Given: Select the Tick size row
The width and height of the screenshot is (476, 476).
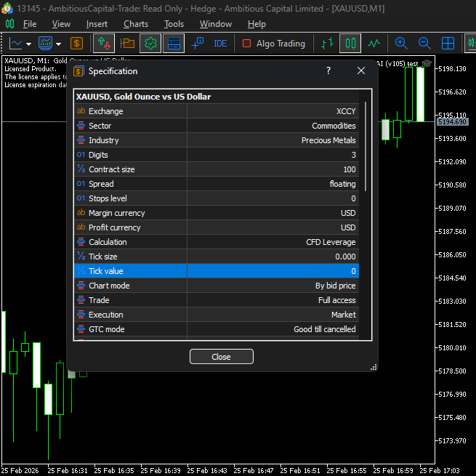Looking at the screenshot, I should [217, 257].
